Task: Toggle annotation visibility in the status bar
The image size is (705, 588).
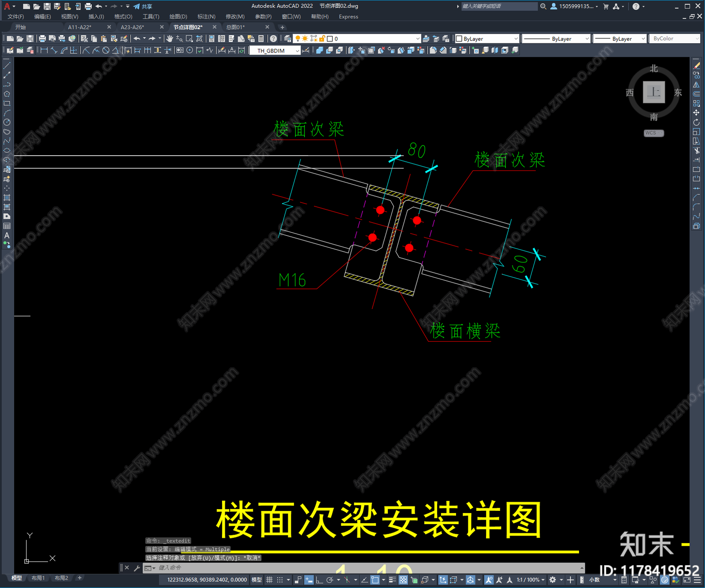Action: [x=489, y=580]
